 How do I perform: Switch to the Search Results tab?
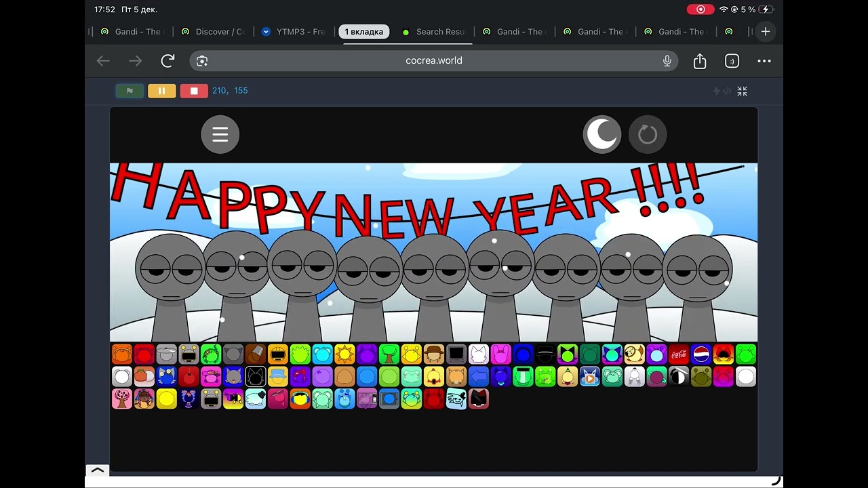tap(434, 32)
